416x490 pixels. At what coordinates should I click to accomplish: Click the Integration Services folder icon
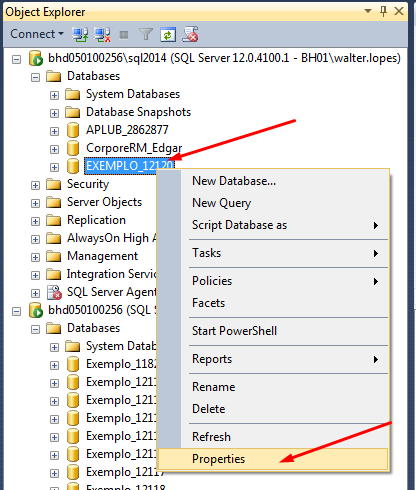coord(54,274)
